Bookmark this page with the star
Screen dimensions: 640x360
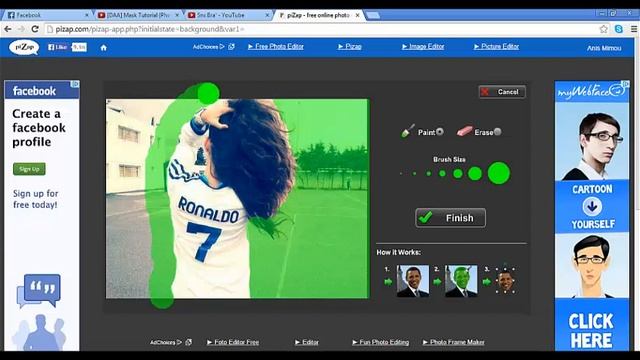pyautogui.click(x=604, y=29)
